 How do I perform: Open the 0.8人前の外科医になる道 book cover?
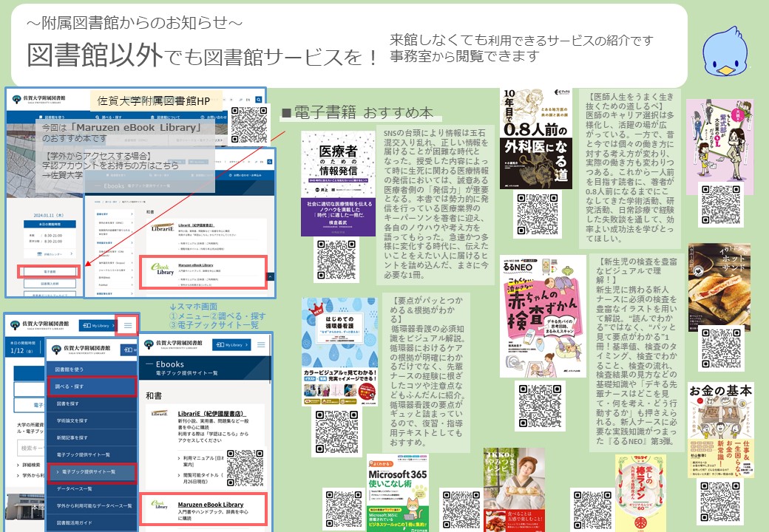[536, 139]
